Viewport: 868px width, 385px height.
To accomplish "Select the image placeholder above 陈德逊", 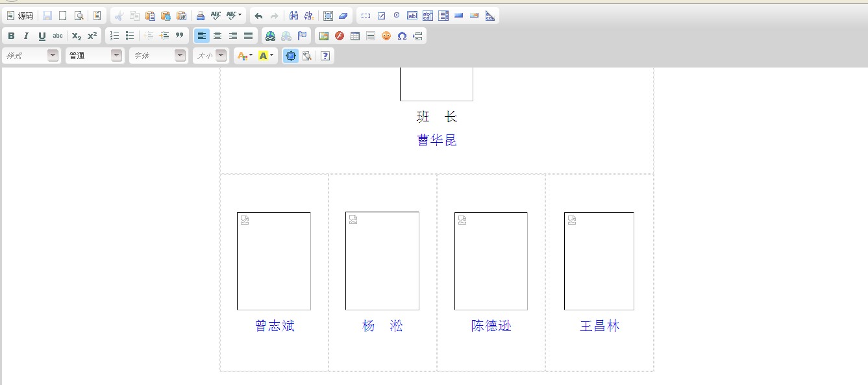I will pyautogui.click(x=491, y=261).
